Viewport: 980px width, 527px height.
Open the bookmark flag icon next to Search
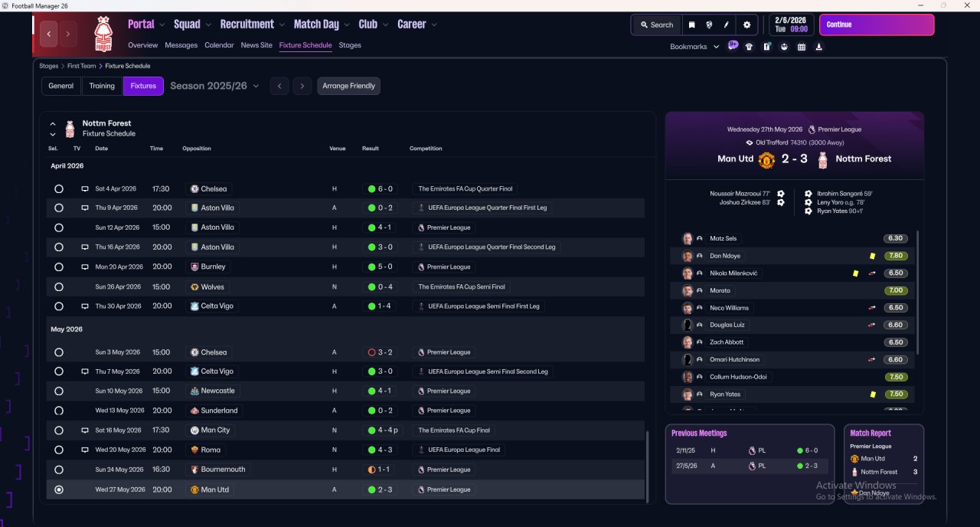(691, 25)
